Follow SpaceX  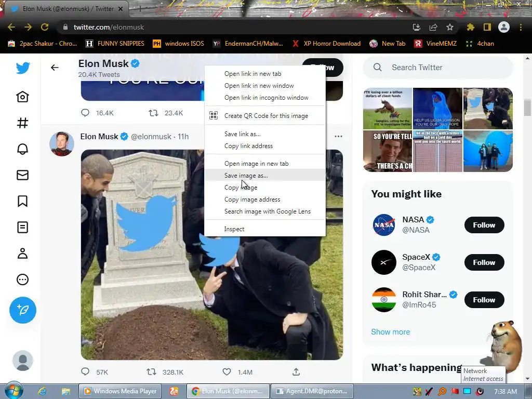tap(484, 262)
